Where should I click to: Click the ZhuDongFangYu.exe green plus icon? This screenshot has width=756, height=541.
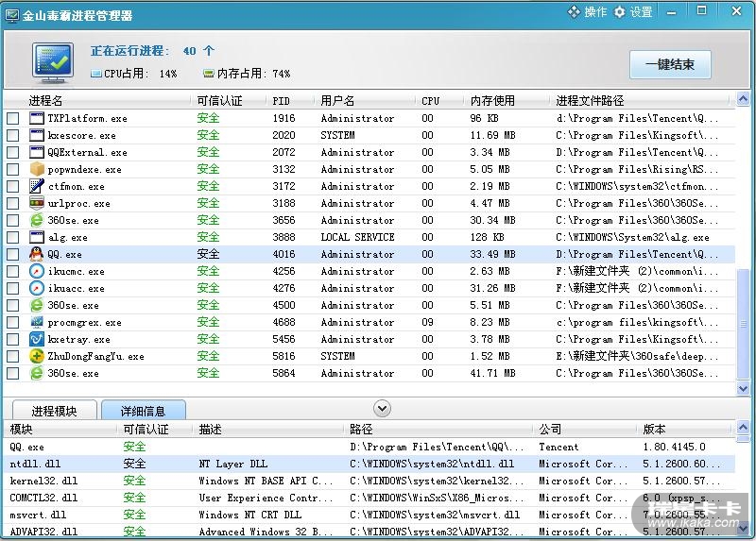tap(37, 356)
